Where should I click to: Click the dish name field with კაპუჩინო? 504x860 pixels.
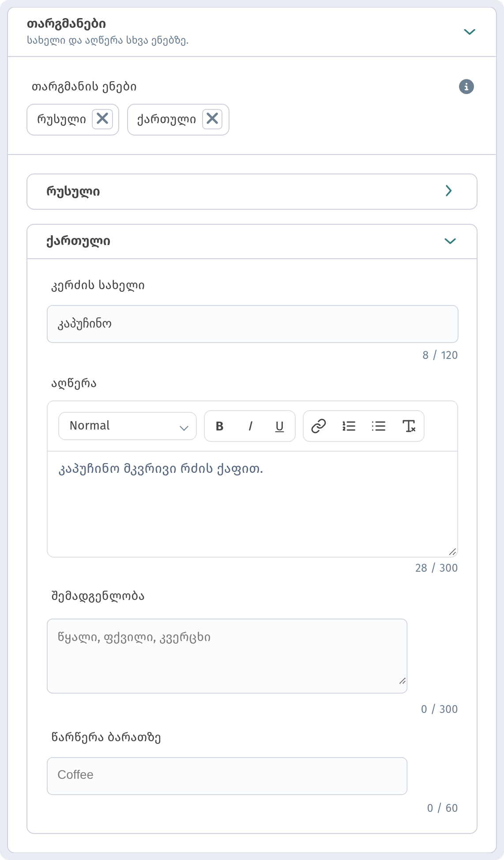252,324
